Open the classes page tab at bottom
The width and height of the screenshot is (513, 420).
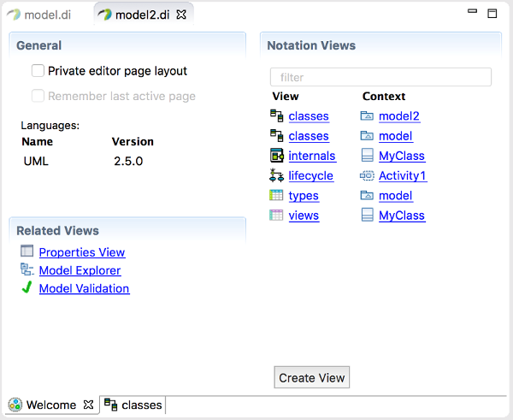(133, 405)
